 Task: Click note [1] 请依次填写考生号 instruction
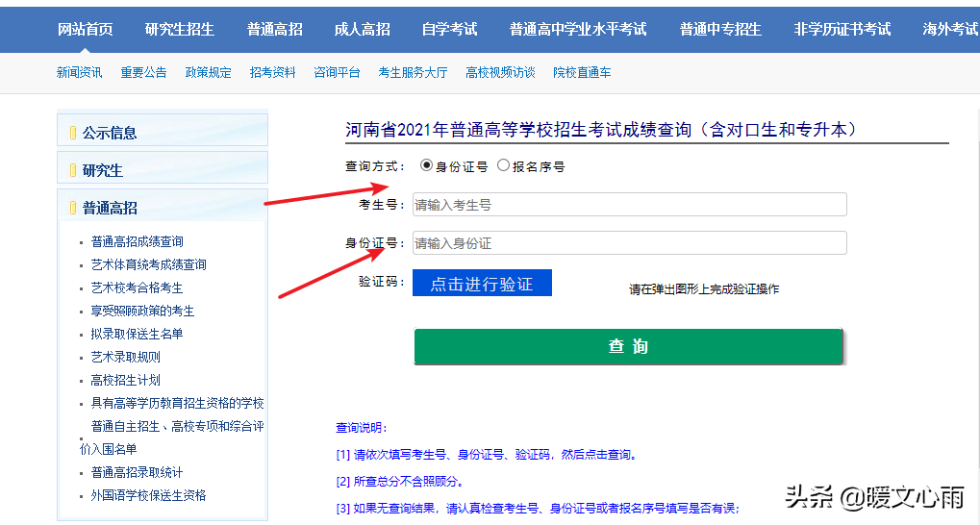pos(487,455)
